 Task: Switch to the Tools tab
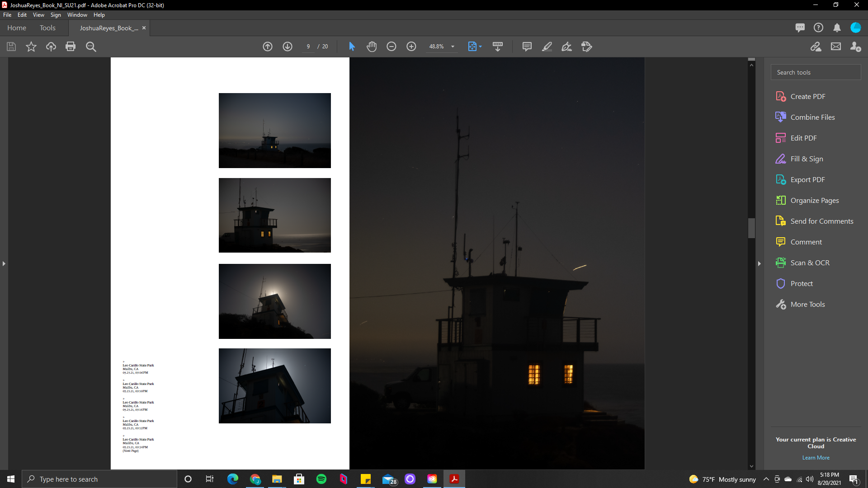47,28
